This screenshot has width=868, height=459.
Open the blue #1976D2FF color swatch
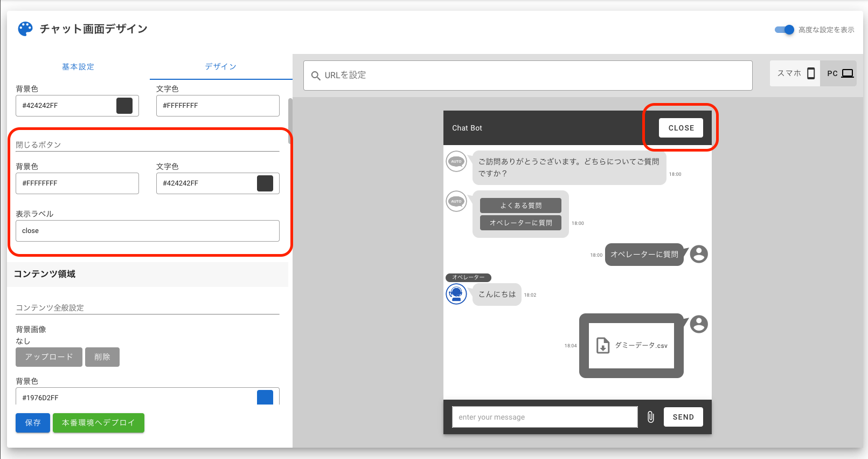tap(265, 398)
